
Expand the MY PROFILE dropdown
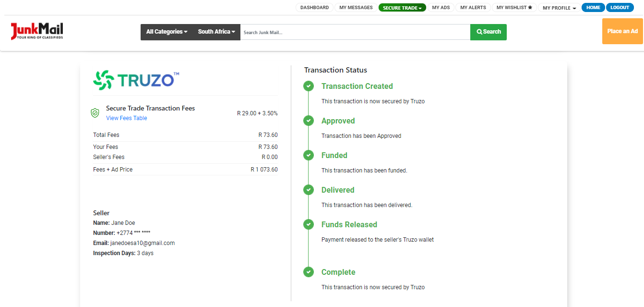[559, 7]
